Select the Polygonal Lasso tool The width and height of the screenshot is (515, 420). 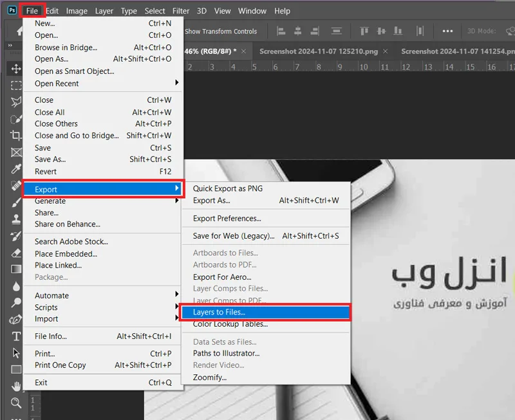pyautogui.click(x=15, y=102)
